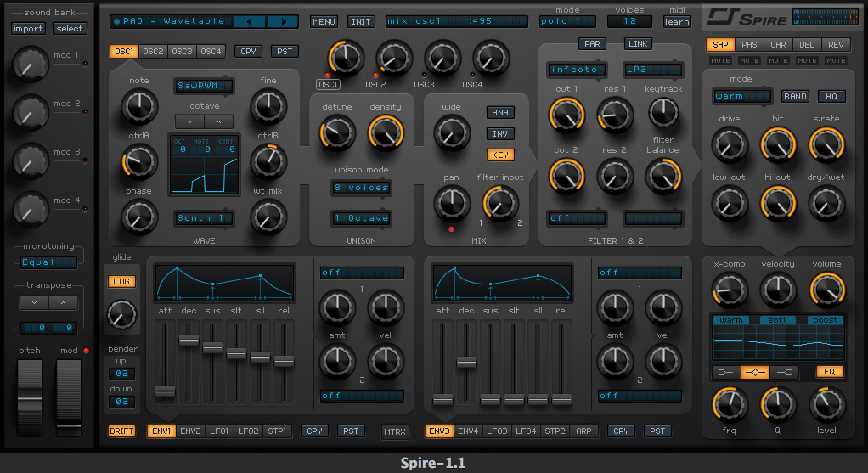Toggle the EQ on/off button
868x473 pixels.
tap(829, 372)
